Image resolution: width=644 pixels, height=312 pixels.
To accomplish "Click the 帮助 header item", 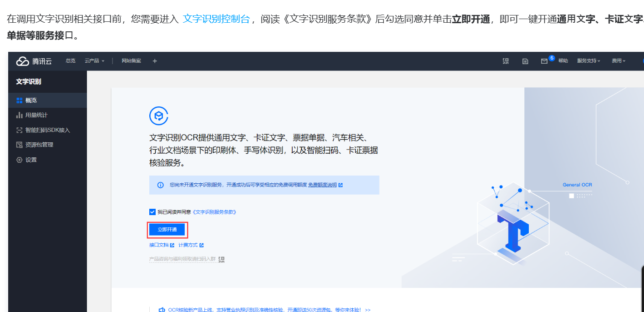I will click(563, 60).
